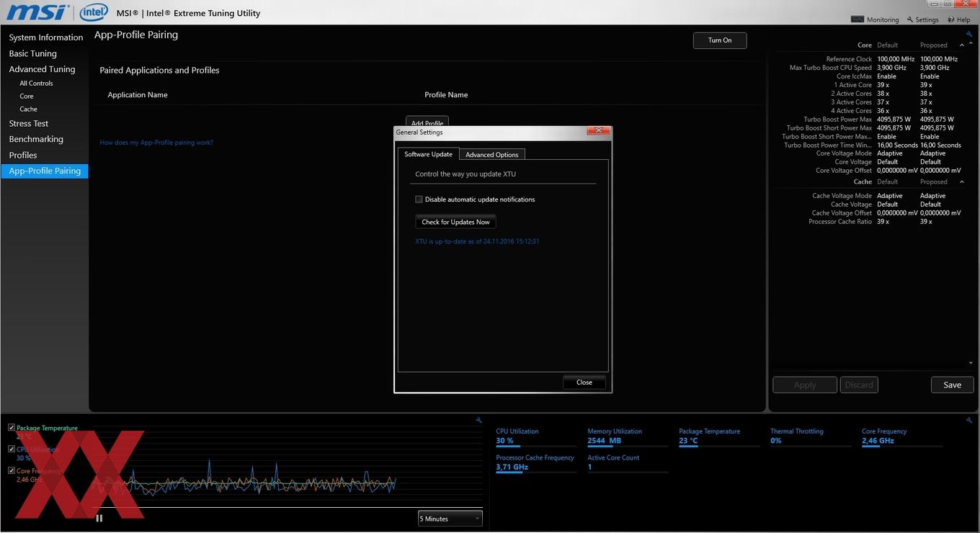Viewport: 980px width, 533px height.
Task: Uncheck Package Temperature graph checkbox
Action: (x=12, y=427)
